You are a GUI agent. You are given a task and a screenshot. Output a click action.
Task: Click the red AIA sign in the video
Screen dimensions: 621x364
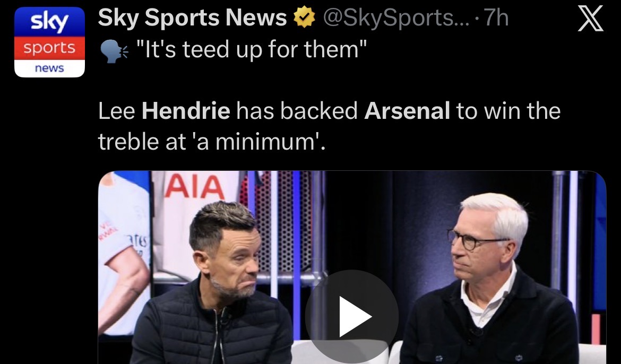click(194, 187)
